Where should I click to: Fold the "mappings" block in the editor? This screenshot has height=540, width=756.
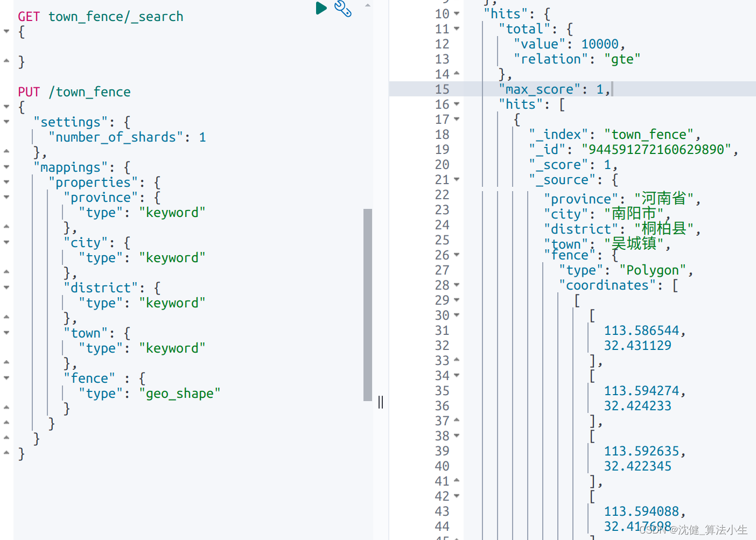pos(6,167)
